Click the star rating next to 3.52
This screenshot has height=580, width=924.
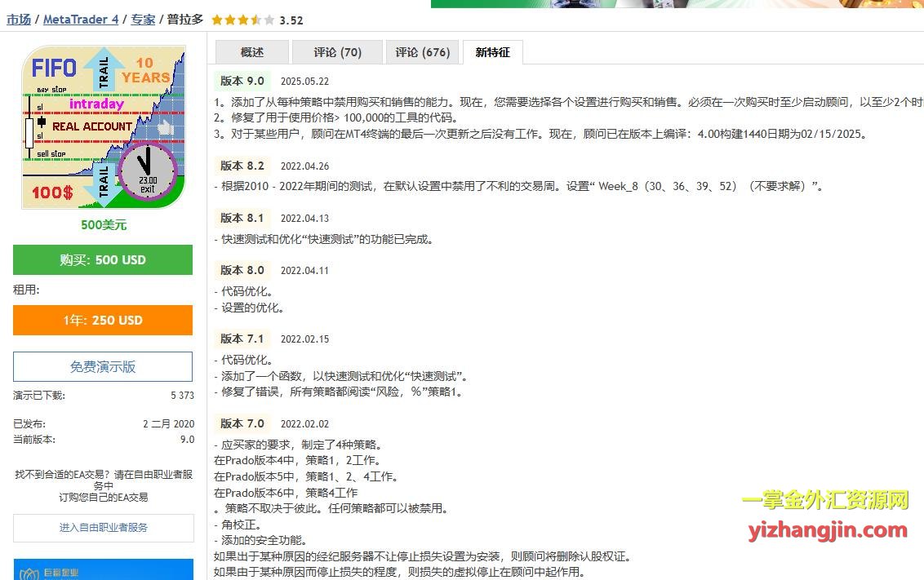[x=242, y=20]
